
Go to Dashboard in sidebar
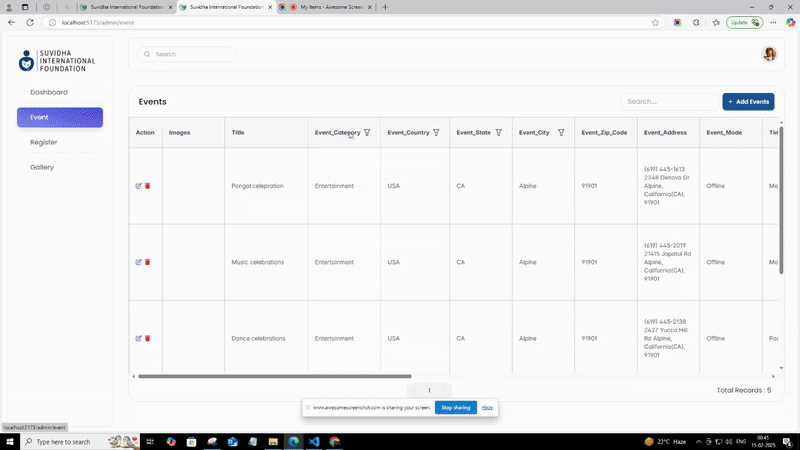(49, 92)
